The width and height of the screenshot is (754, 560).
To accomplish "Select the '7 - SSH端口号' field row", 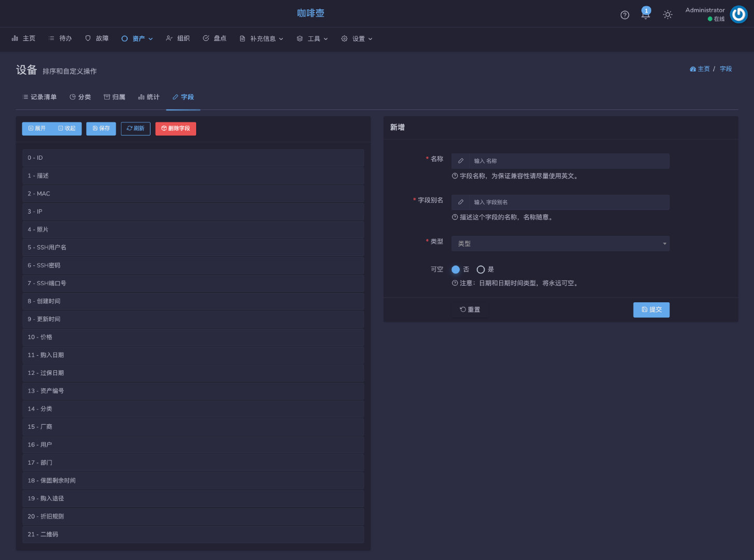I will pos(193,283).
